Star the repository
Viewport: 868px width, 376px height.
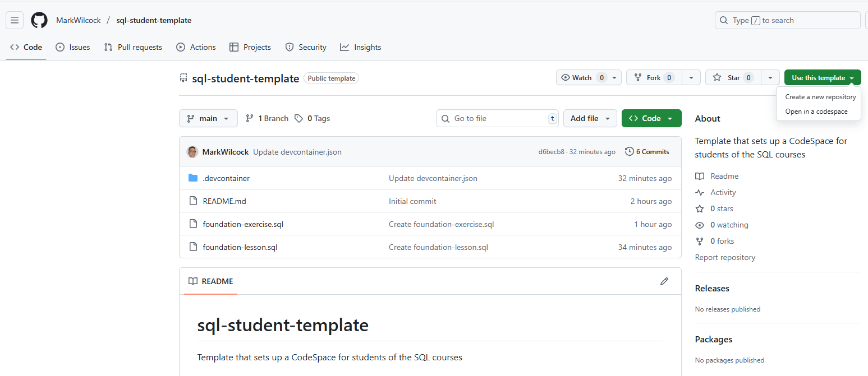pyautogui.click(x=733, y=77)
